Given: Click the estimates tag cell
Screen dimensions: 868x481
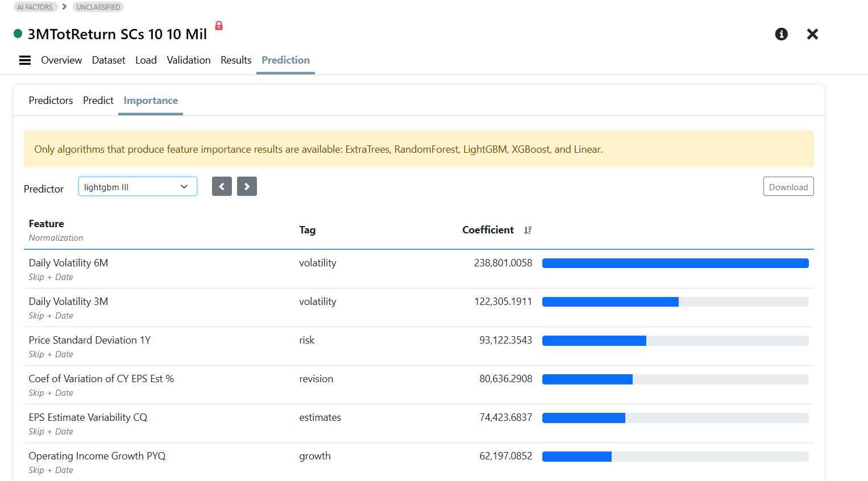Looking at the screenshot, I should [320, 417].
